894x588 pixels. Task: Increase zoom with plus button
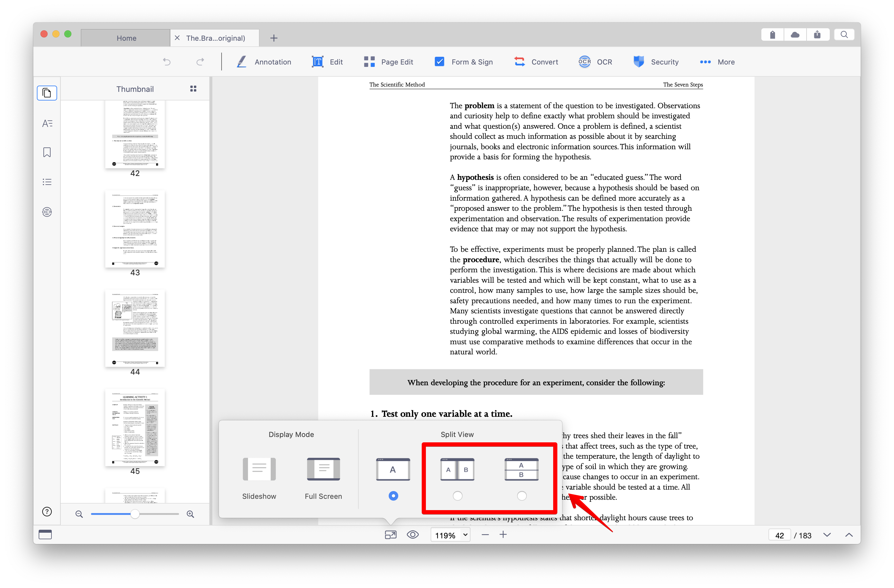click(x=503, y=535)
